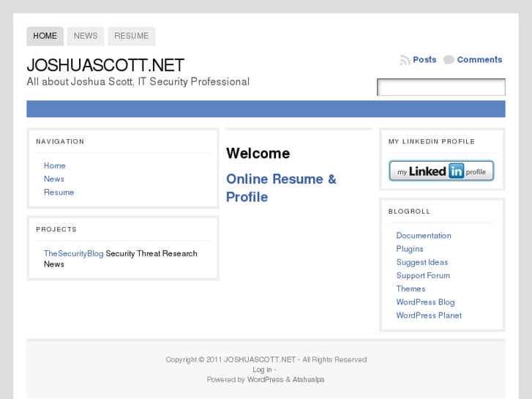Image resolution: width=532 pixels, height=399 pixels.
Task: Click the PROJECTS widget heading
Action: 56,229
